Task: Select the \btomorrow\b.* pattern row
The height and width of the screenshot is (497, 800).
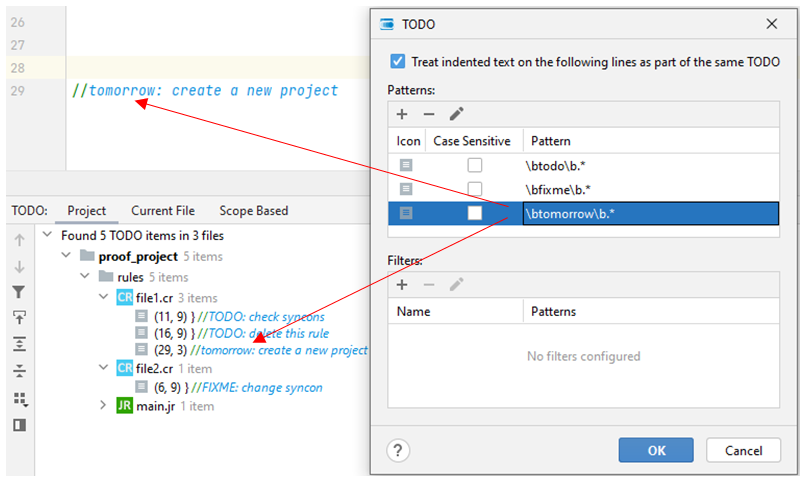Action: pos(650,213)
